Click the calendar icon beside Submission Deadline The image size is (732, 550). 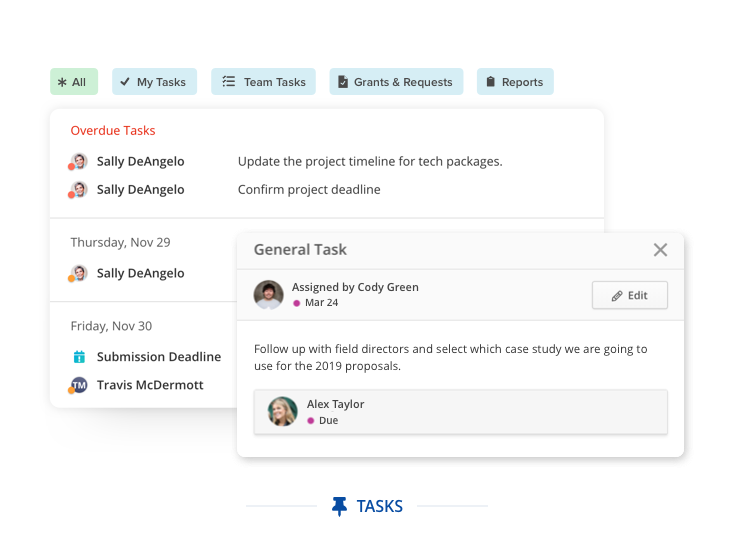(x=79, y=357)
